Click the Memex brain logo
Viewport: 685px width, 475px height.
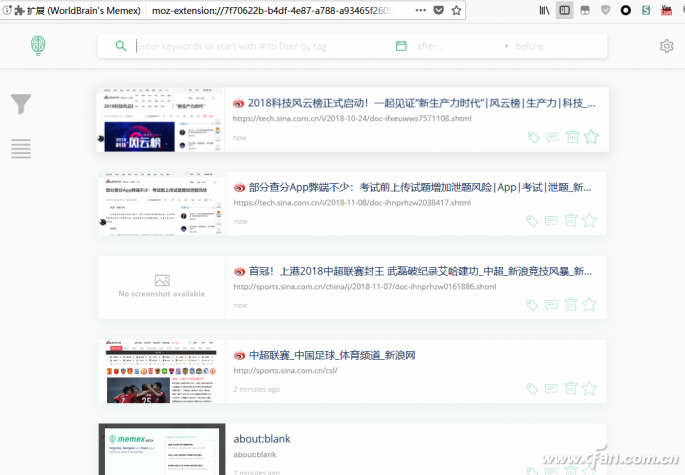(38, 46)
